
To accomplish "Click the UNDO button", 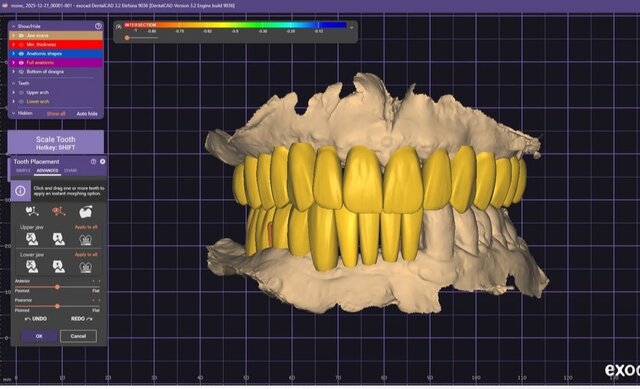I will pos(36,319).
